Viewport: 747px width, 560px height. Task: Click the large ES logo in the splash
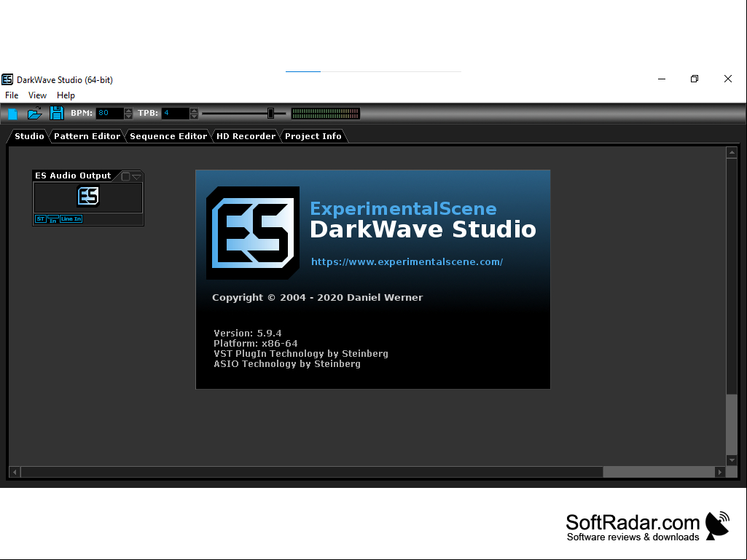click(253, 233)
